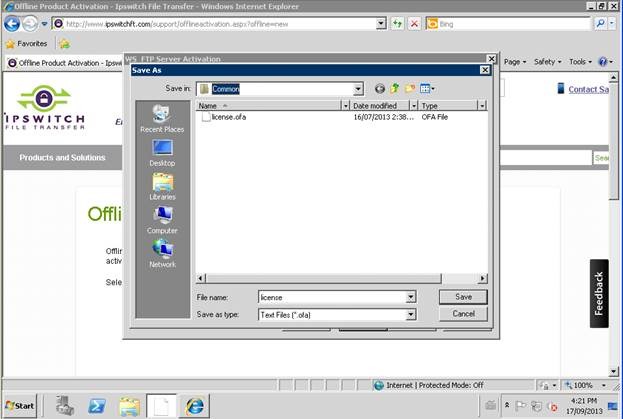Open the Name column filter arrow
The width and height of the screenshot is (623, 419).
click(345, 106)
